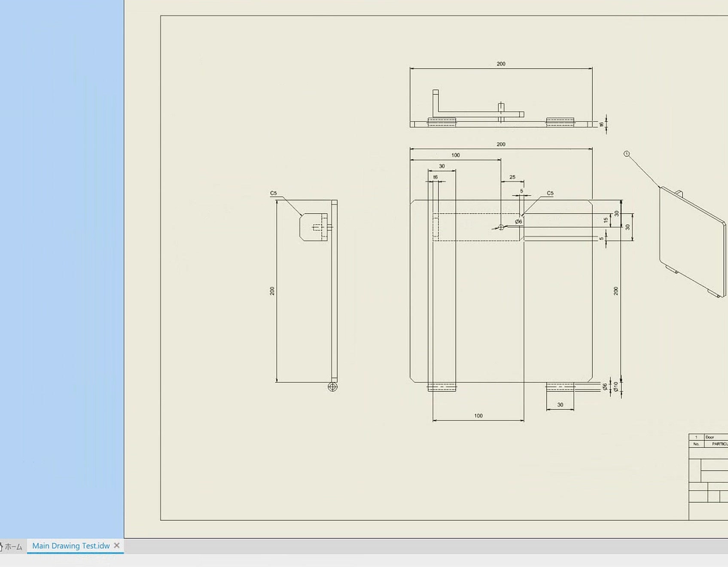Click the item number 1 cell in parts list

(696, 437)
